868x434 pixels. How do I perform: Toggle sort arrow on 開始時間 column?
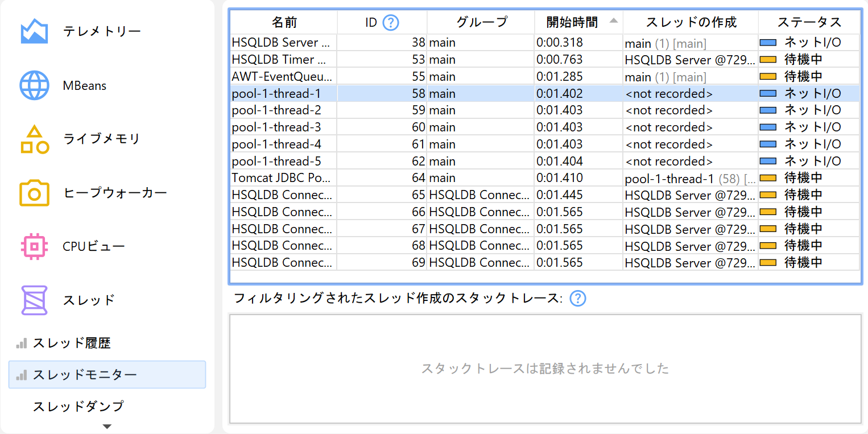coord(613,20)
